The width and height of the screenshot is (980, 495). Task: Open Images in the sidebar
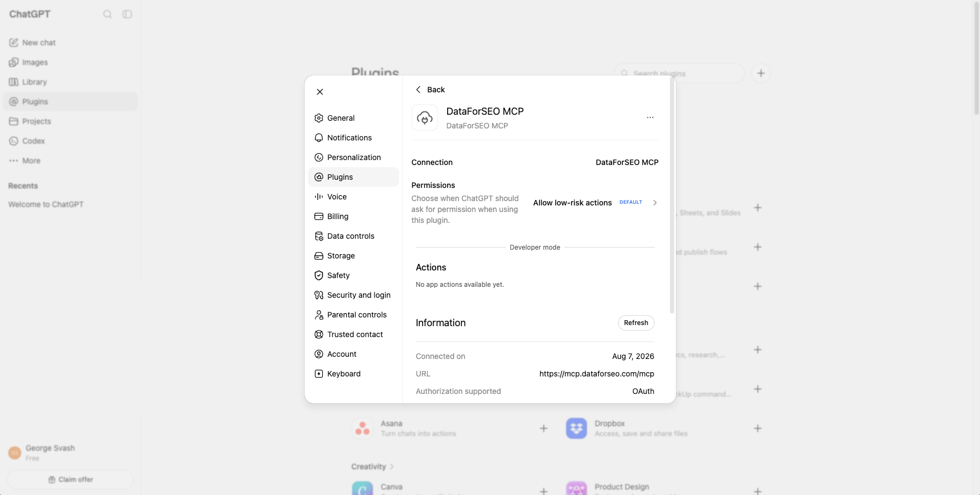71,62
